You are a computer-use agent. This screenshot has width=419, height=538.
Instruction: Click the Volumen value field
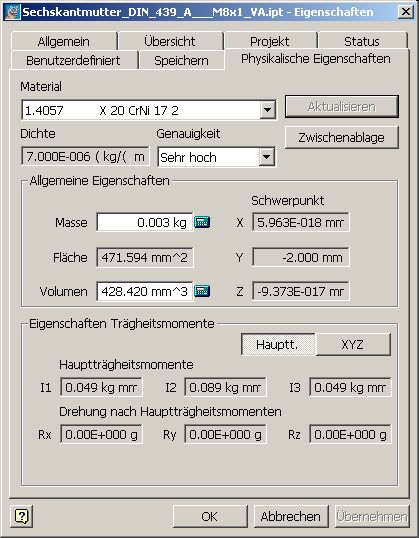[145, 291]
